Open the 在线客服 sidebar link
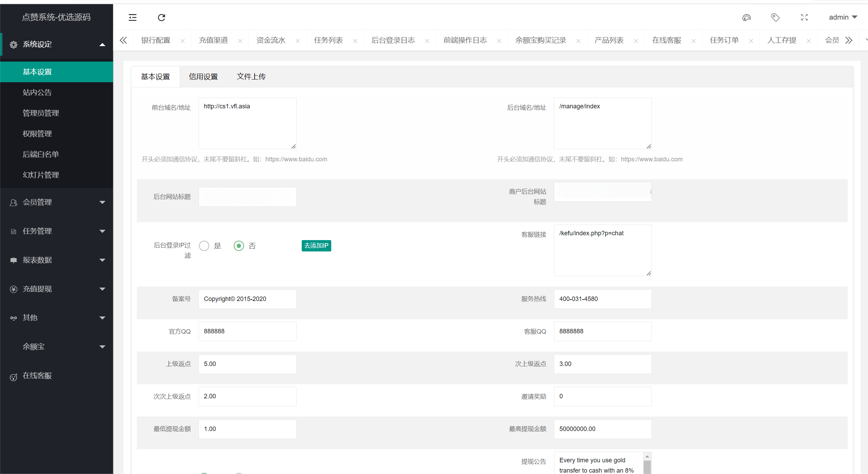 click(37, 376)
